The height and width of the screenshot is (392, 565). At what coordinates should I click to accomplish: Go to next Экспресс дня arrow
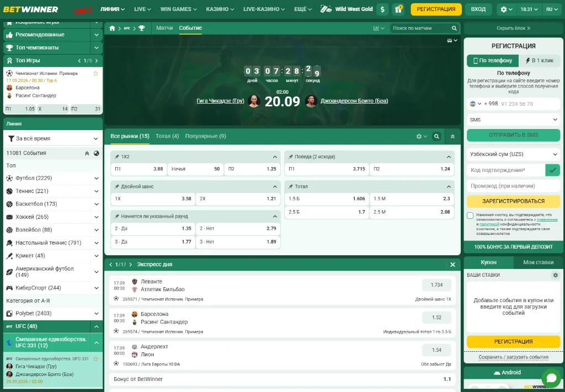130,265
